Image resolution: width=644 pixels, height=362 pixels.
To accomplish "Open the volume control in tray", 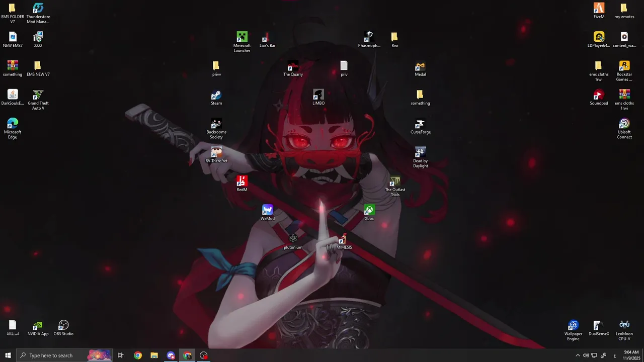I will pos(586,355).
